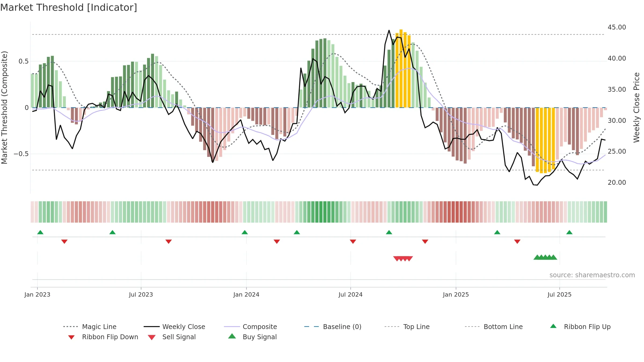Screen dimensions: 644x362
Task: Toggle the Ribbon Flip Down legend entry
Action: 103,337
